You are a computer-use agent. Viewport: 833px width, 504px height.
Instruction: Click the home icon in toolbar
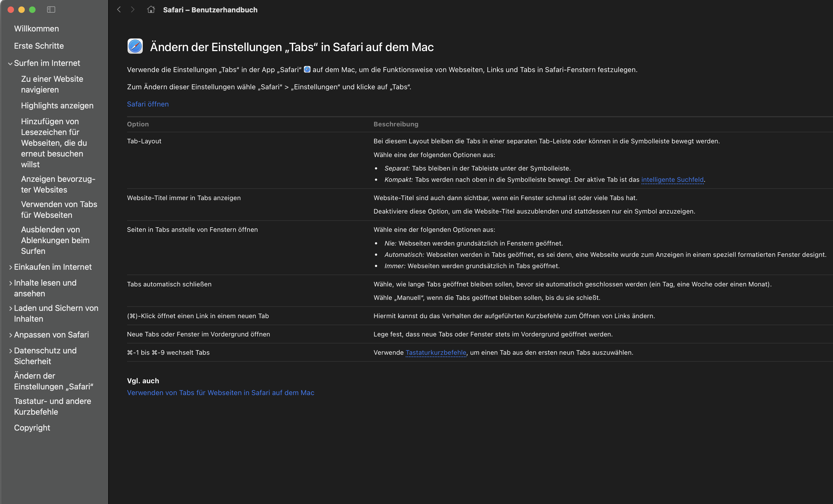(151, 9)
